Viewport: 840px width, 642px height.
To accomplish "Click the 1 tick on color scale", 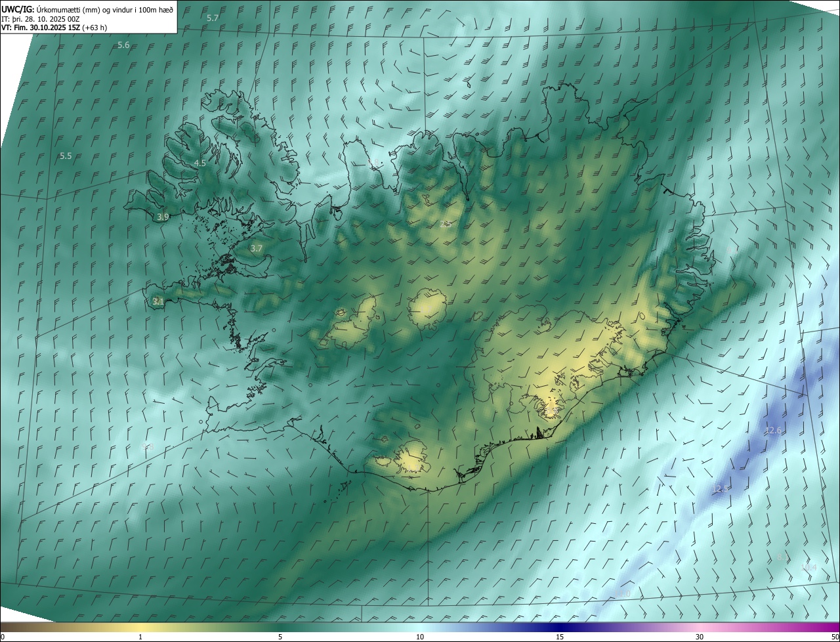I will click(140, 637).
